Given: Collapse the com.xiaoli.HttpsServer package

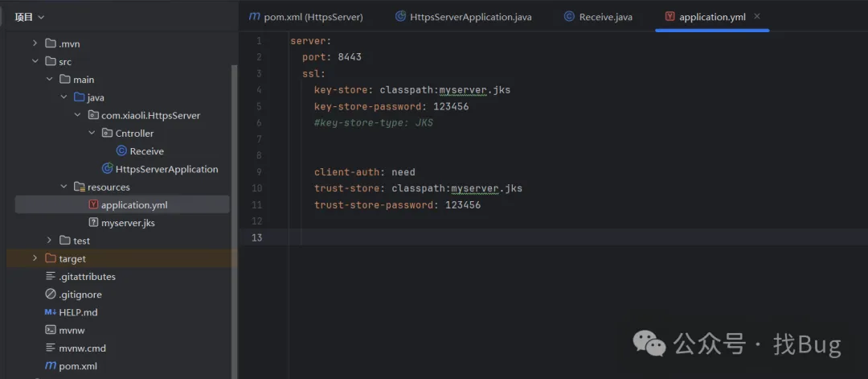Looking at the screenshot, I should (x=77, y=115).
